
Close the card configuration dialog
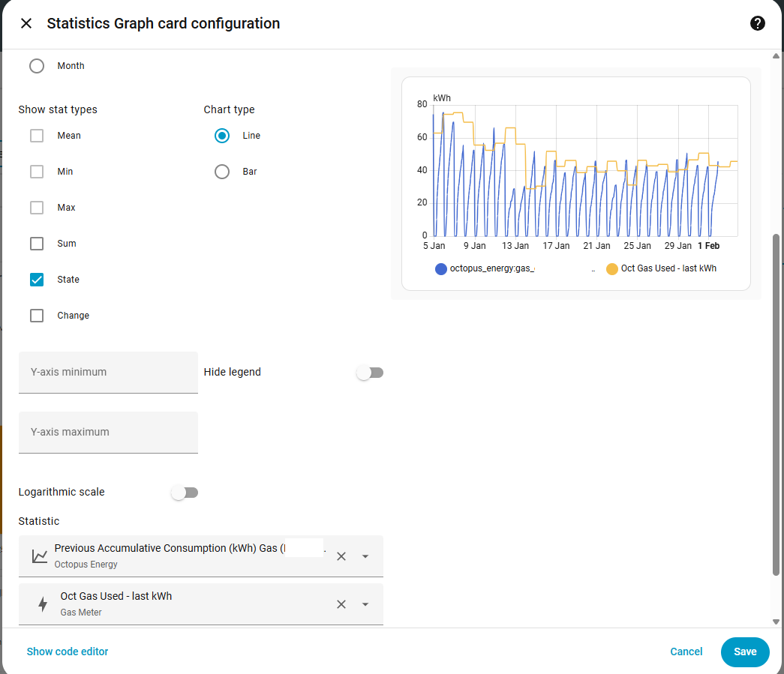(26, 23)
